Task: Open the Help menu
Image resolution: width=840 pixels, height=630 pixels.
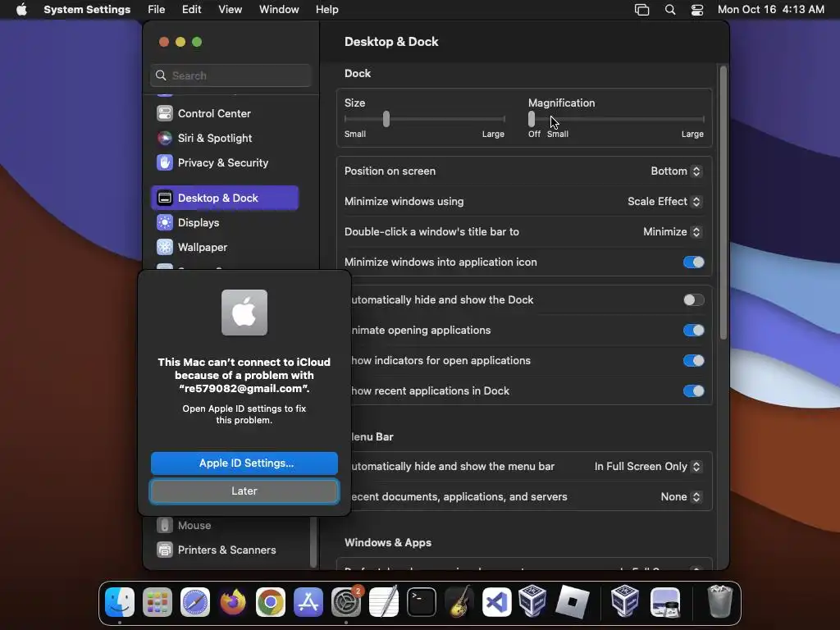Action: pos(326,10)
